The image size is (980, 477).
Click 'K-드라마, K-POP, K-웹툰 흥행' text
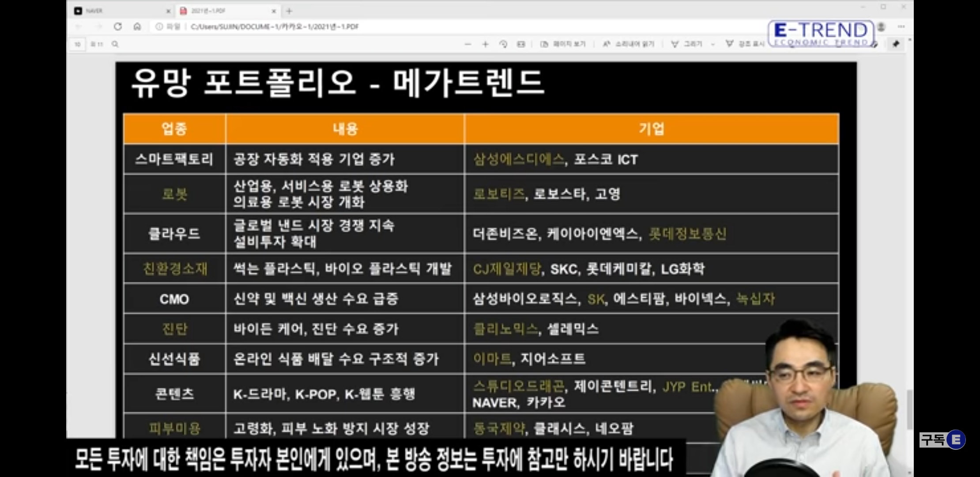[324, 394]
